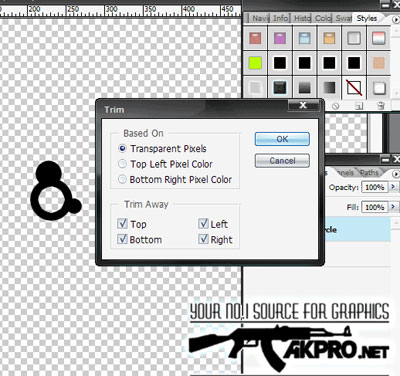Cancel the Trim dialog
Image resolution: width=400 pixels, height=376 pixels.
pyautogui.click(x=282, y=161)
